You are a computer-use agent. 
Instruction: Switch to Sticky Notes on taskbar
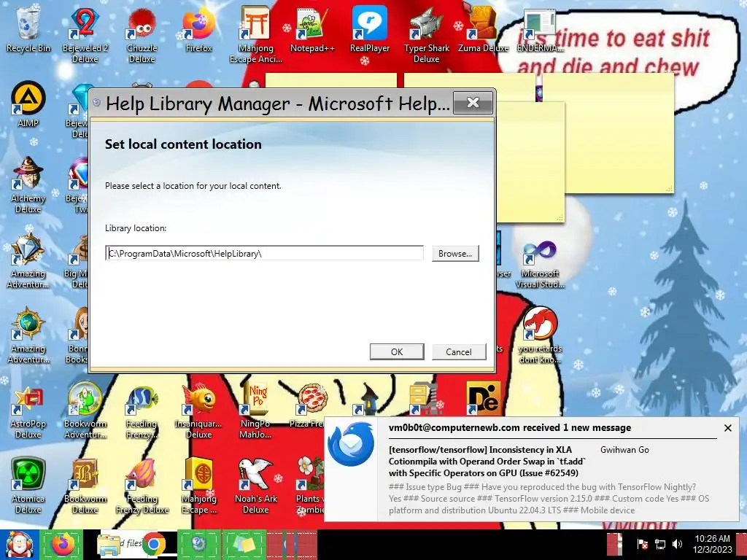244,544
